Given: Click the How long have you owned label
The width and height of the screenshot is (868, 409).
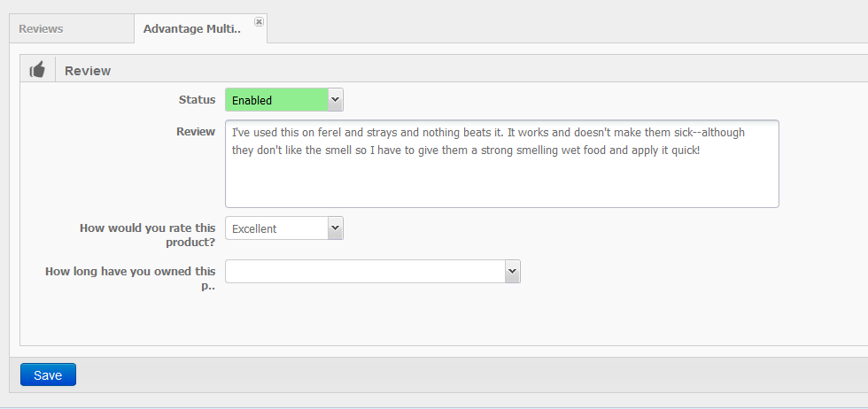Looking at the screenshot, I should (131, 278).
